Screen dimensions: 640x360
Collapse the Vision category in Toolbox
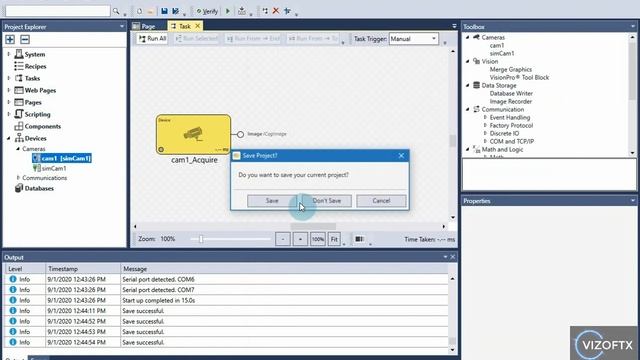(468, 61)
